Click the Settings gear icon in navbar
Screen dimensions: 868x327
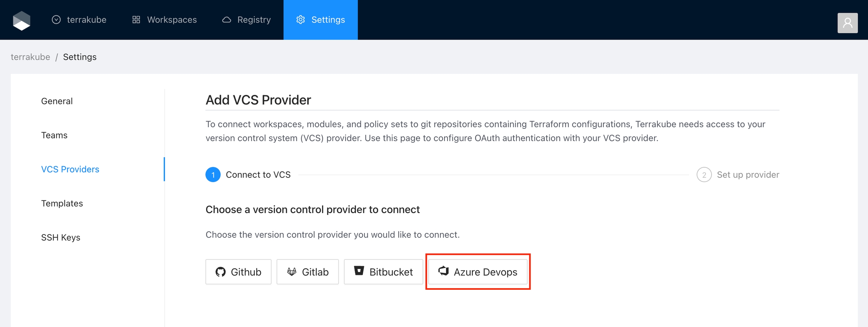300,20
